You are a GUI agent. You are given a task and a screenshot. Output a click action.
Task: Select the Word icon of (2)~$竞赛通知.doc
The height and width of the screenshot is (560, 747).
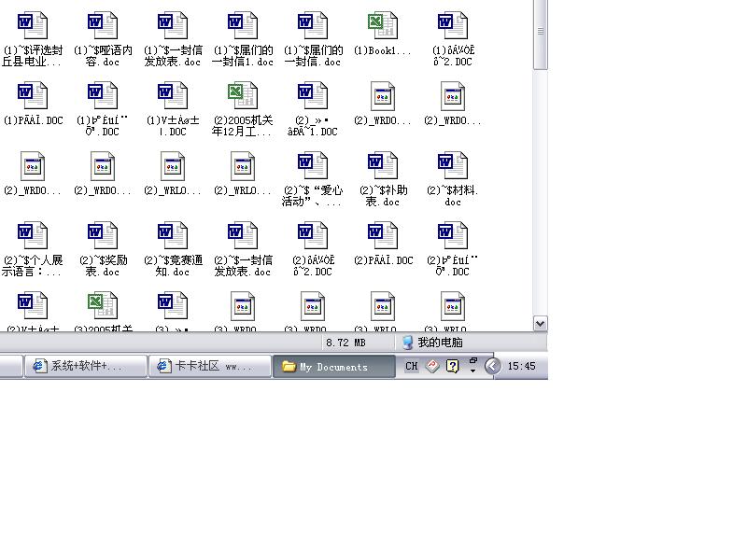173,236
